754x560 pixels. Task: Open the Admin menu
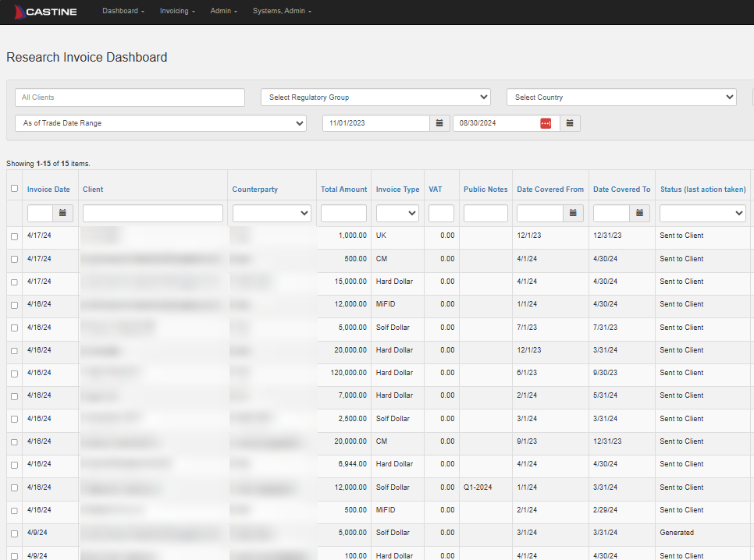[x=223, y=11]
